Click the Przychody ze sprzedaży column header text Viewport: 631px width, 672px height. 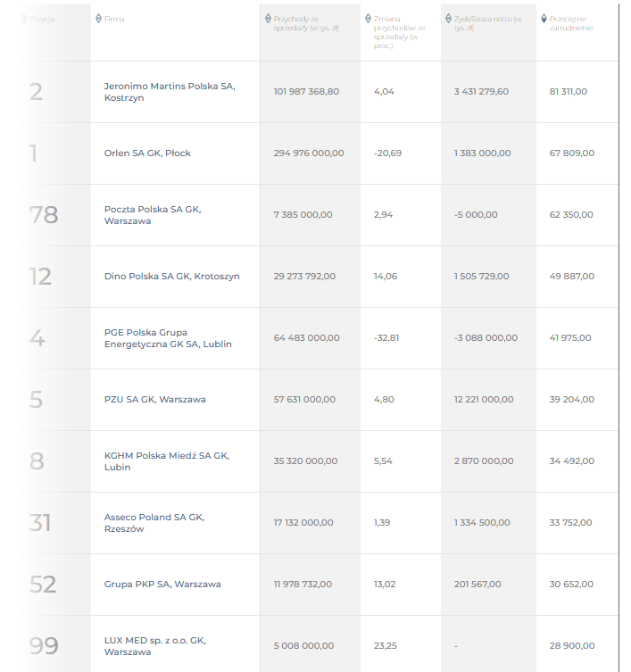tap(306, 23)
